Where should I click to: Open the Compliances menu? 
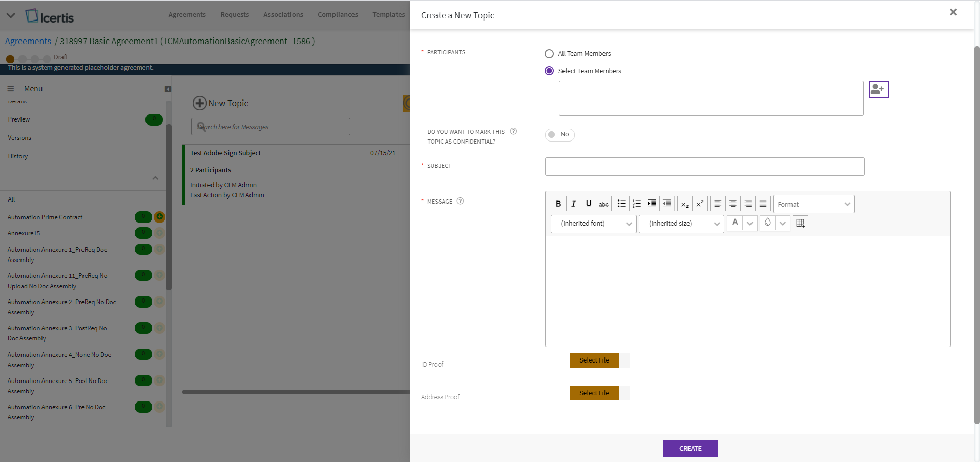pos(338,14)
